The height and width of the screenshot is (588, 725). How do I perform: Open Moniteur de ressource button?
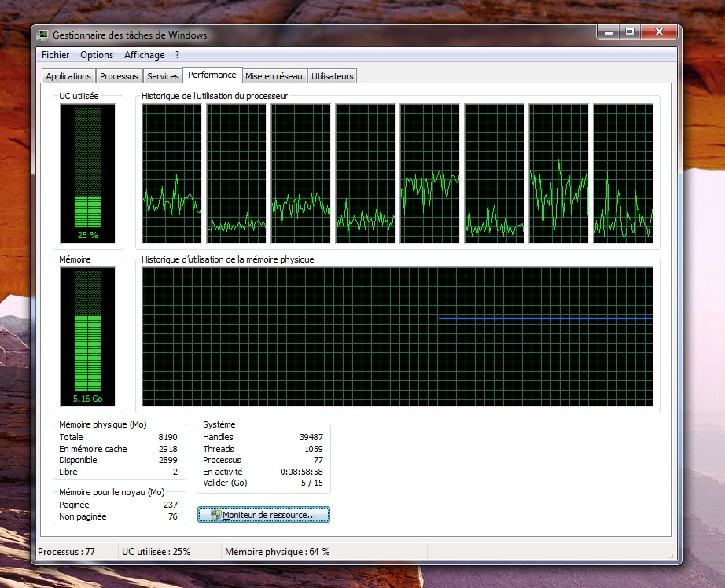[x=263, y=514]
